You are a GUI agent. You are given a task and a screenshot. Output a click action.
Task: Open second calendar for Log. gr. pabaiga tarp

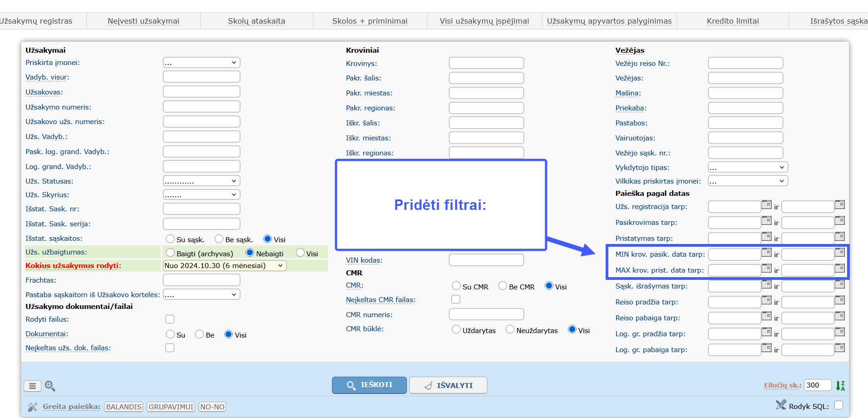coord(840,348)
